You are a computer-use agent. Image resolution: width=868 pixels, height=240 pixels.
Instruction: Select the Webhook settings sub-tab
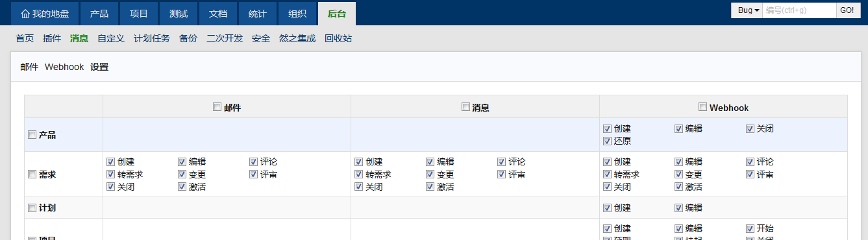[x=64, y=67]
